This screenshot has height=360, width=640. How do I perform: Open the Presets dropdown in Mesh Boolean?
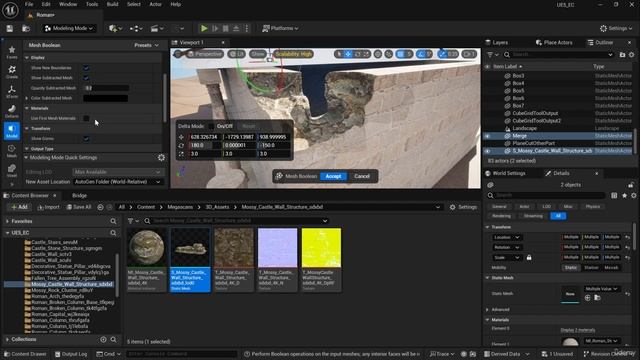click(146, 45)
